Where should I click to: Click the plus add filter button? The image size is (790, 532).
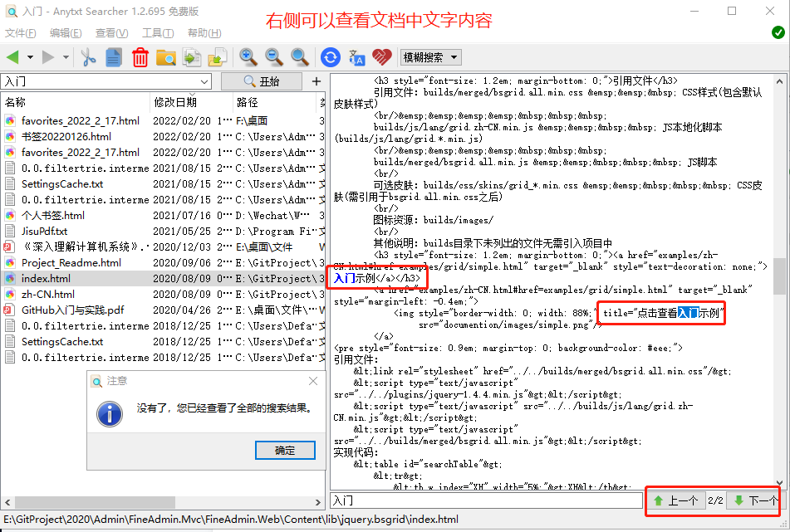coord(316,81)
